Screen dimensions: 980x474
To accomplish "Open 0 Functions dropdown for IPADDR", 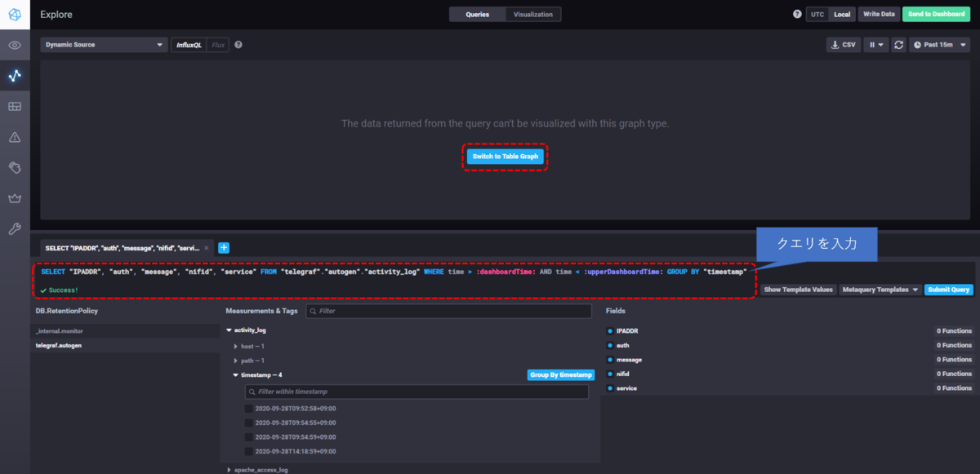I will coord(954,330).
